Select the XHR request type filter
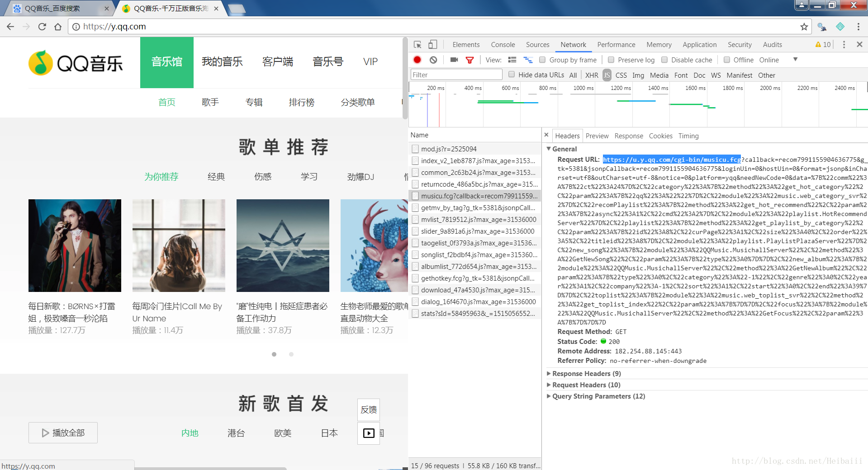This screenshot has width=868, height=470. pyautogui.click(x=592, y=75)
